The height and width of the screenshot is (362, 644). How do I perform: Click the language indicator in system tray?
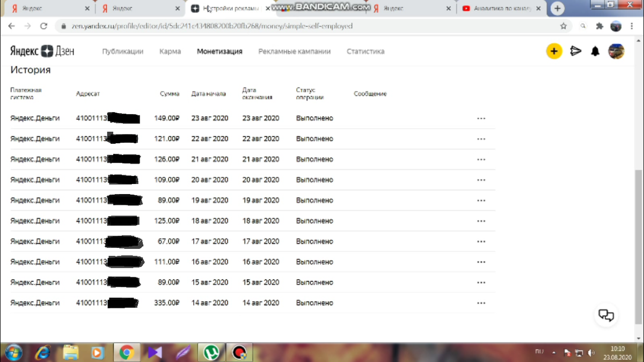(539, 352)
